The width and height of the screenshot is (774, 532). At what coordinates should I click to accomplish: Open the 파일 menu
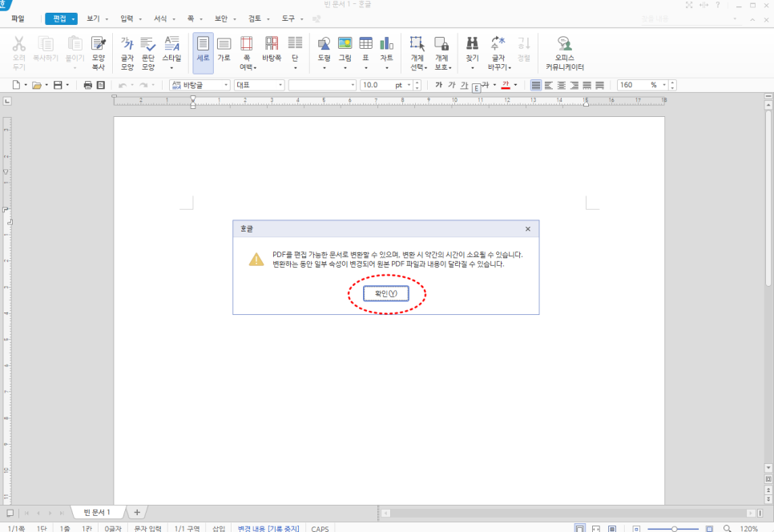(18, 18)
